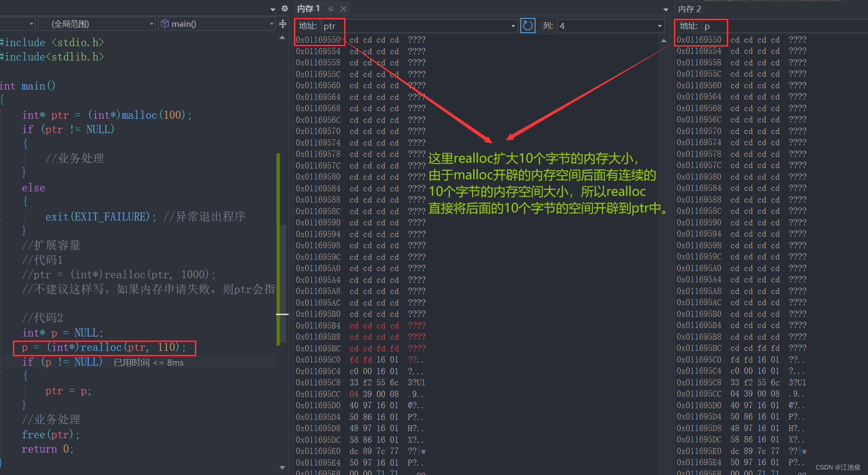The image size is (868, 475).
Task: Click the //代码2 comment
Action: tap(43, 318)
